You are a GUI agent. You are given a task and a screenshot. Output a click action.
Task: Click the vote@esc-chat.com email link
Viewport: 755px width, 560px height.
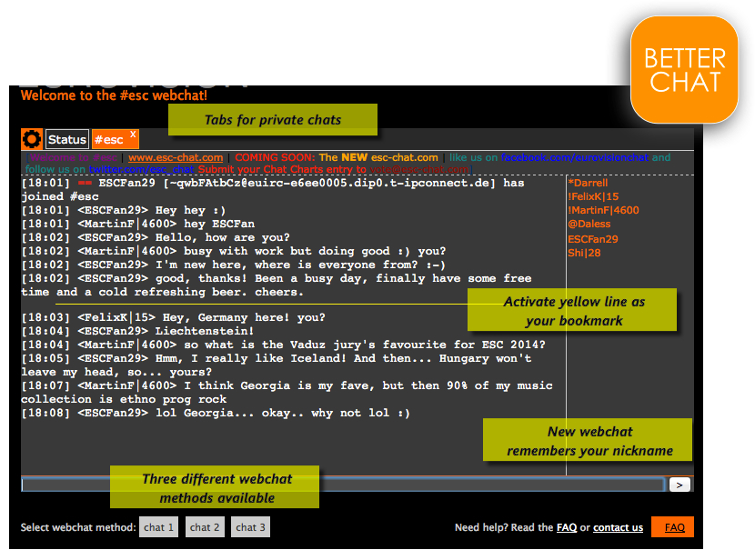[x=419, y=169]
